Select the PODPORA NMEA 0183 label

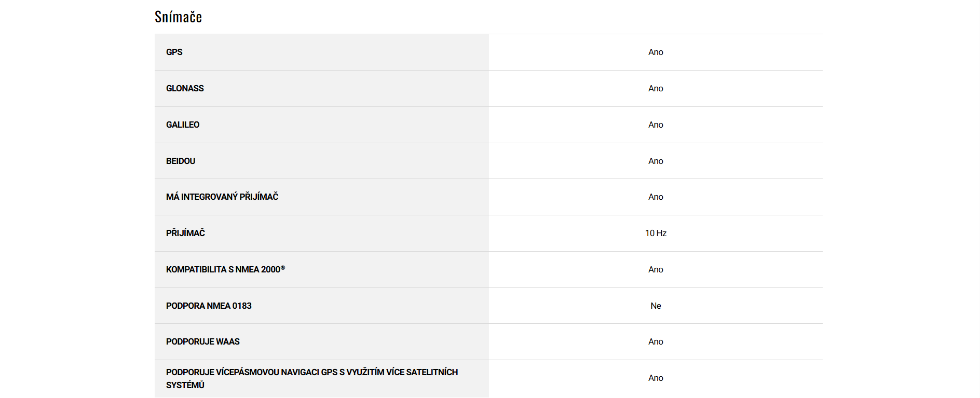coord(209,306)
